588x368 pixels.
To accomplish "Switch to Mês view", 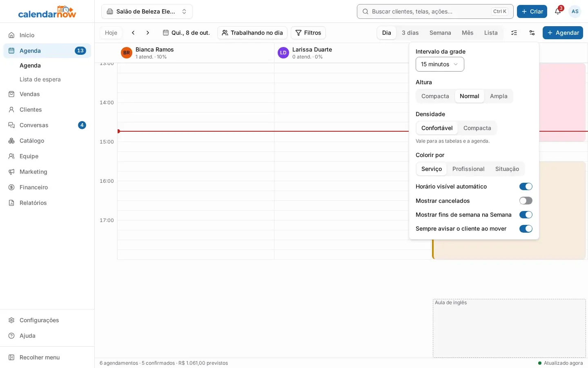I will pyautogui.click(x=468, y=33).
